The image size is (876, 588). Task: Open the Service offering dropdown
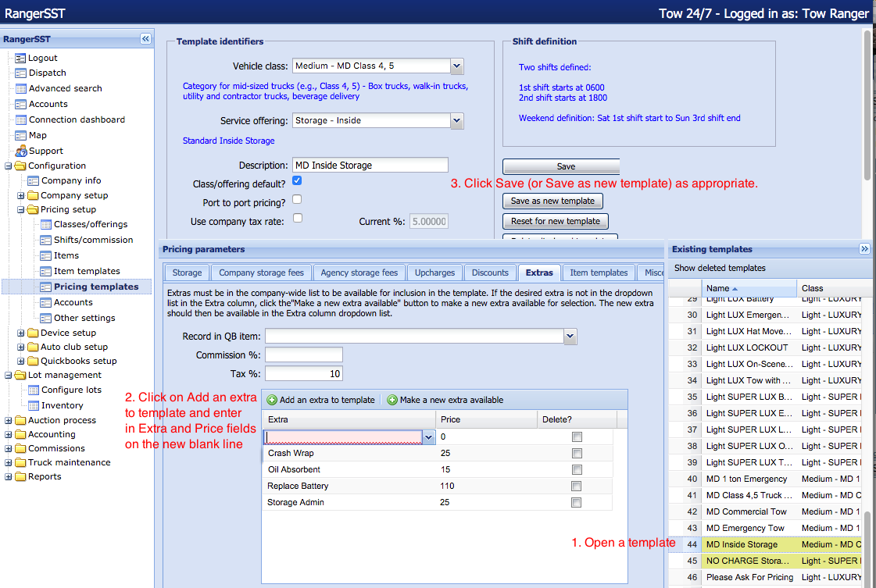coord(457,121)
